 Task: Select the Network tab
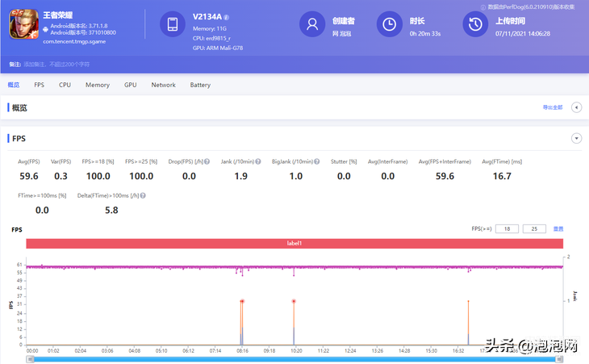163,85
